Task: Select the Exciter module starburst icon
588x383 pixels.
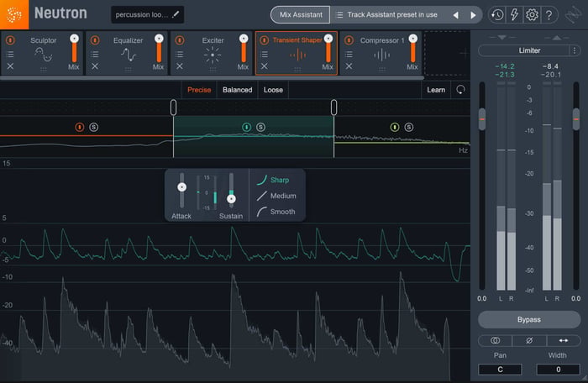Action: (213, 55)
